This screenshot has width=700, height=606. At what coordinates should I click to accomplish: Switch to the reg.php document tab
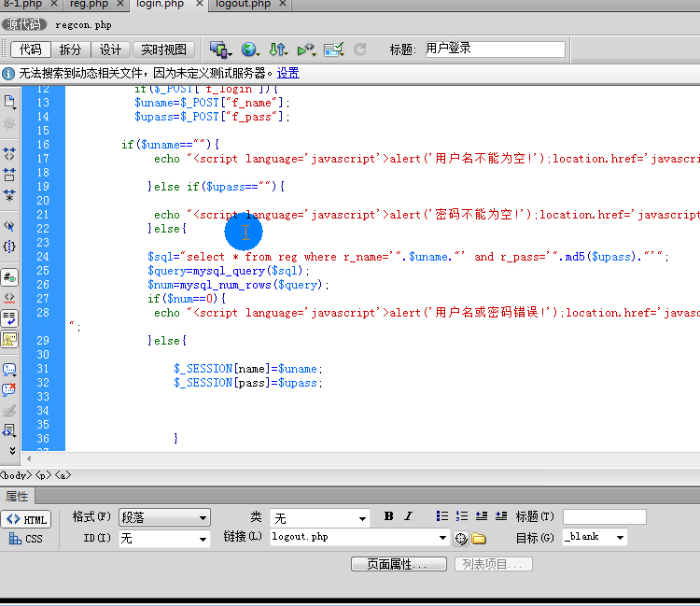coord(89,5)
